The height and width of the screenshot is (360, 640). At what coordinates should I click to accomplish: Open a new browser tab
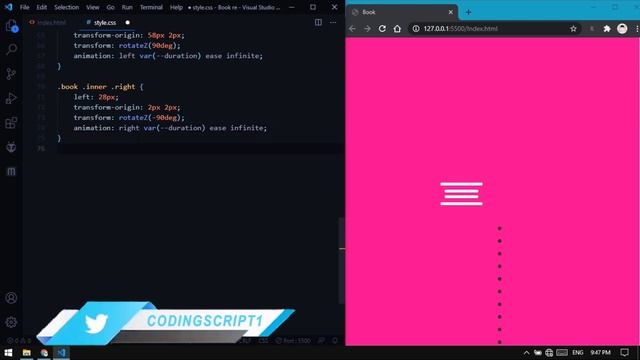[468, 12]
